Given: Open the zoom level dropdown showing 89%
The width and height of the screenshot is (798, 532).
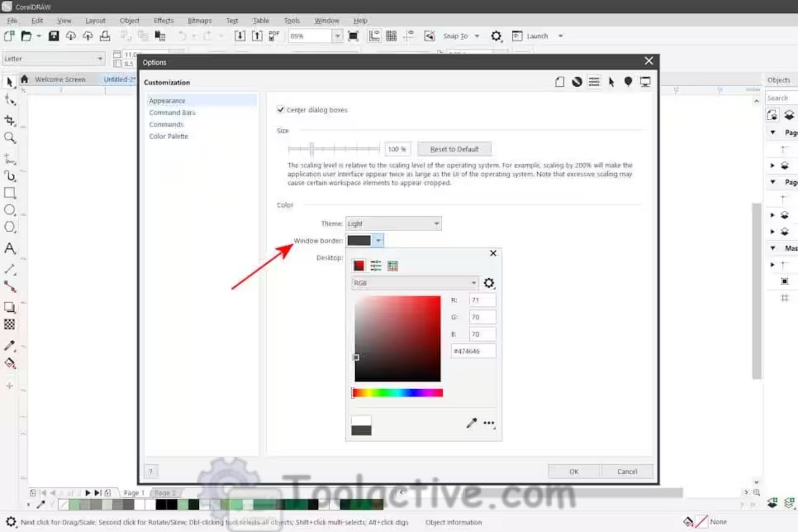Looking at the screenshot, I should [x=338, y=36].
